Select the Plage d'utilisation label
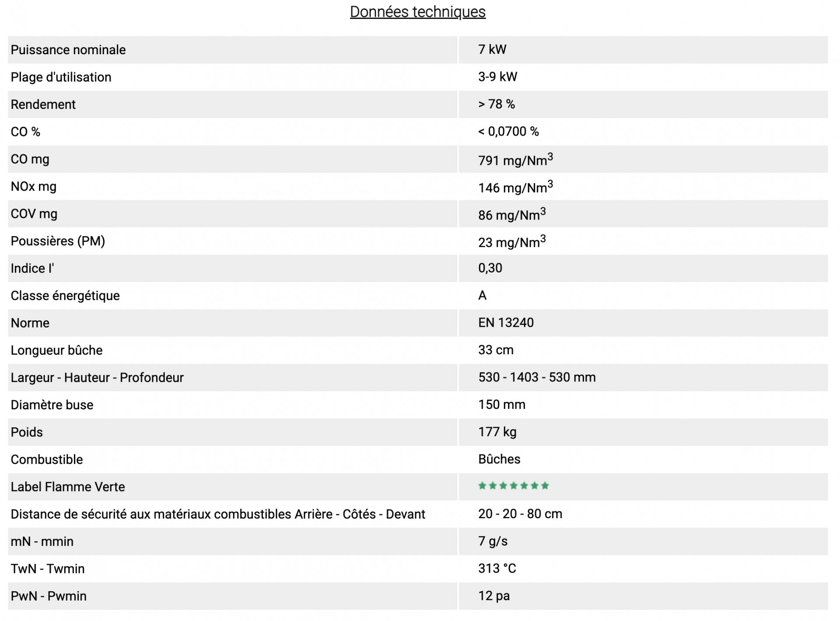The width and height of the screenshot is (840, 621). click(x=61, y=77)
